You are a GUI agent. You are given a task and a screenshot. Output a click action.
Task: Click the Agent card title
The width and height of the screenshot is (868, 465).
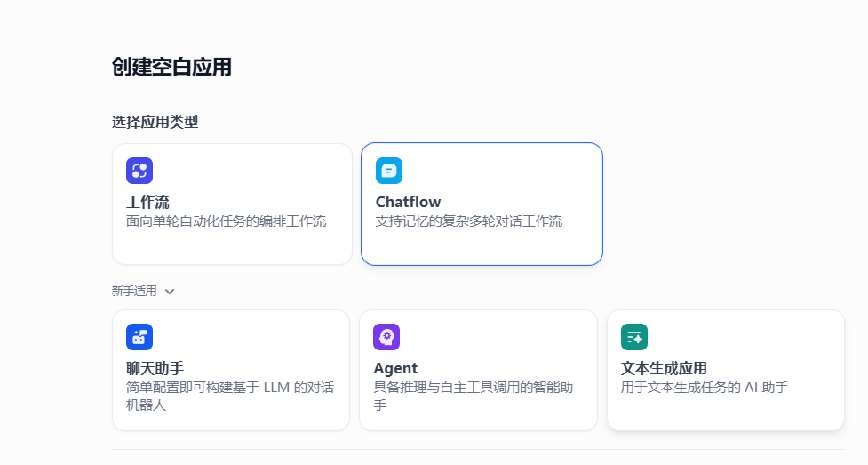(x=395, y=368)
